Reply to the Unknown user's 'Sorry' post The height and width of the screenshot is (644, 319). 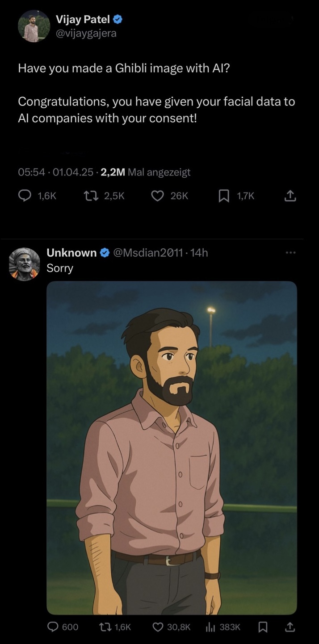(x=53, y=627)
